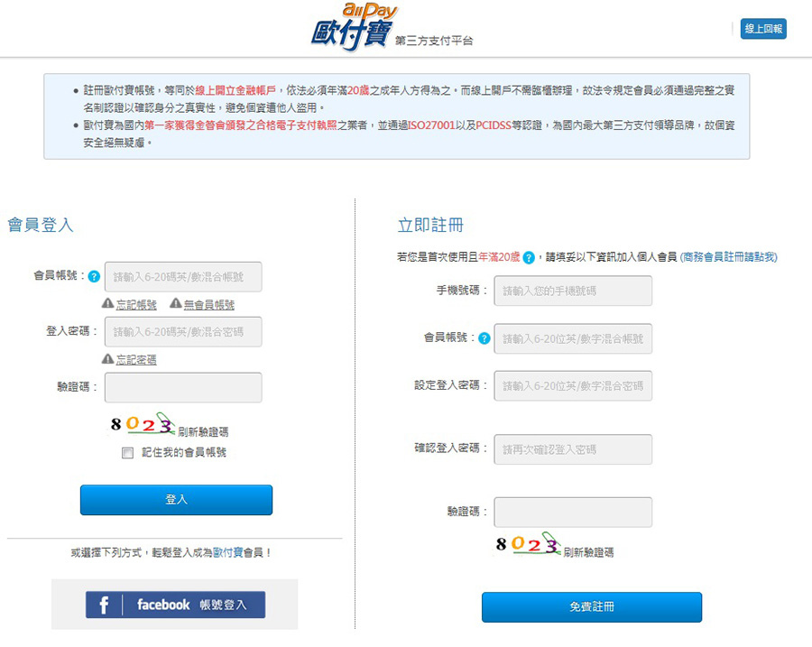Click 第三方支付平台 text near logo
Screen dimensions: 812x647
pos(434,41)
